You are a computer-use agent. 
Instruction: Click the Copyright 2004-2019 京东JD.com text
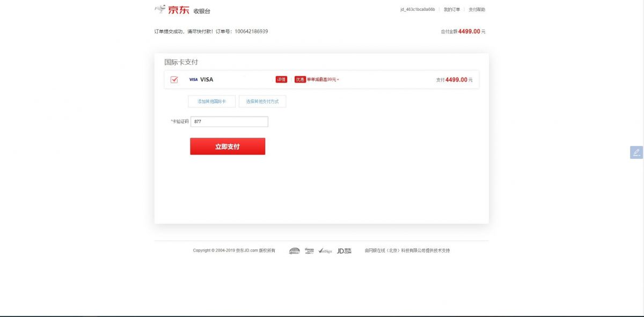pyautogui.click(x=234, y=250)
